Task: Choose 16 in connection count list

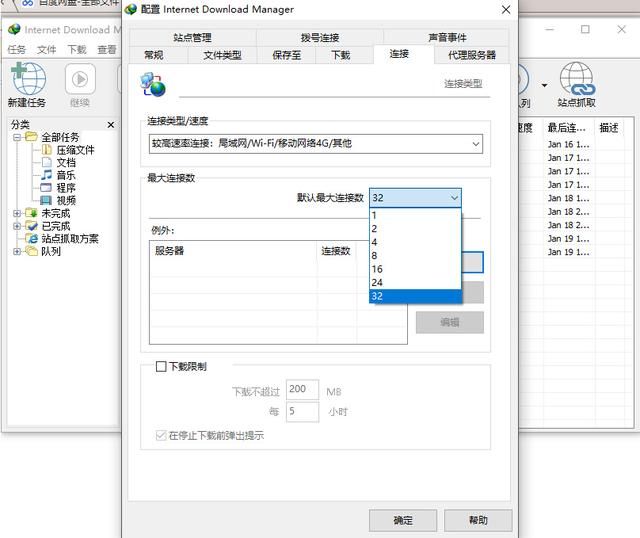Action: click(415, 269)
